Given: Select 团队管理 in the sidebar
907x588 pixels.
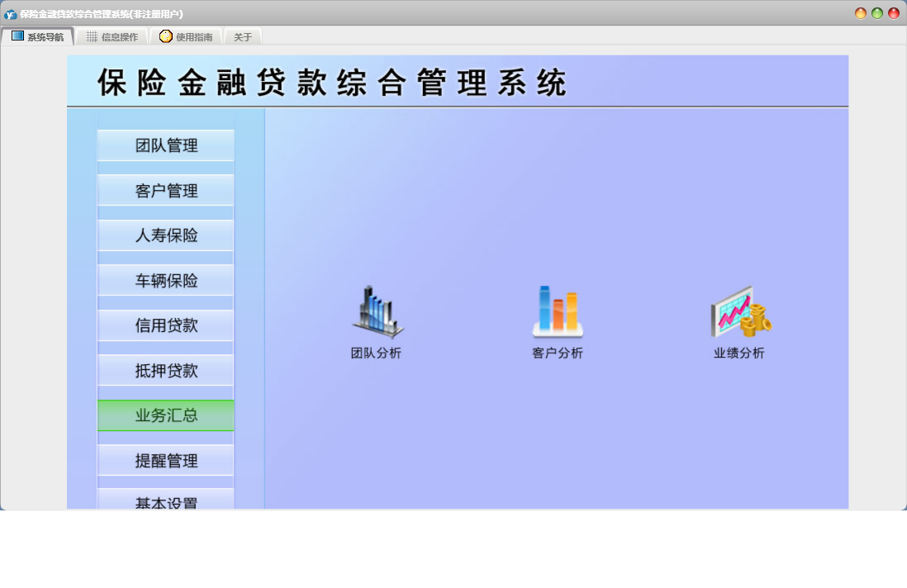Looking at the screenshot, I should 166,145.
